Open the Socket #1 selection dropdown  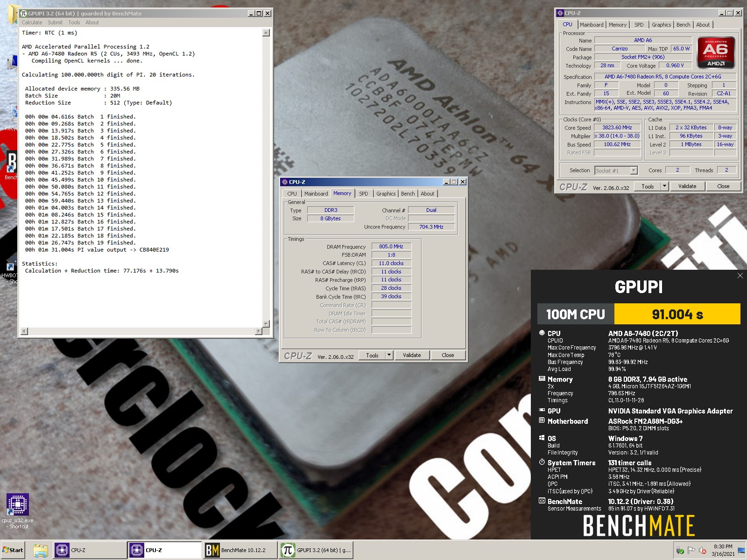pyautogui.click(x=634, y=171)
